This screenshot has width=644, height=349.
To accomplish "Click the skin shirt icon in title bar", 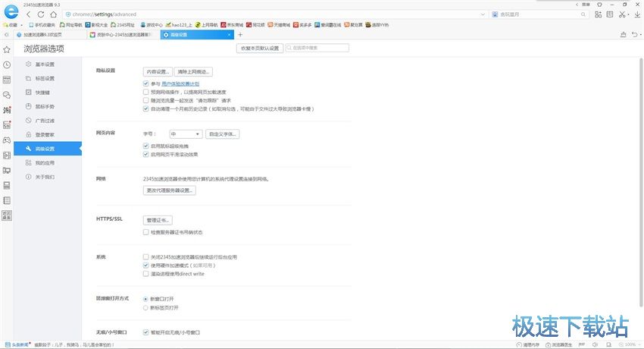I will tap(599, 5).
